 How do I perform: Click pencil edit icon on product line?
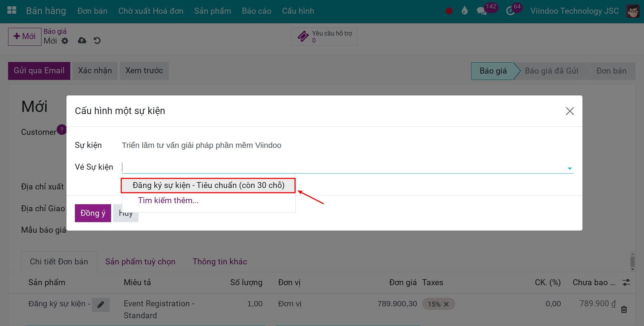coord(101,305)
